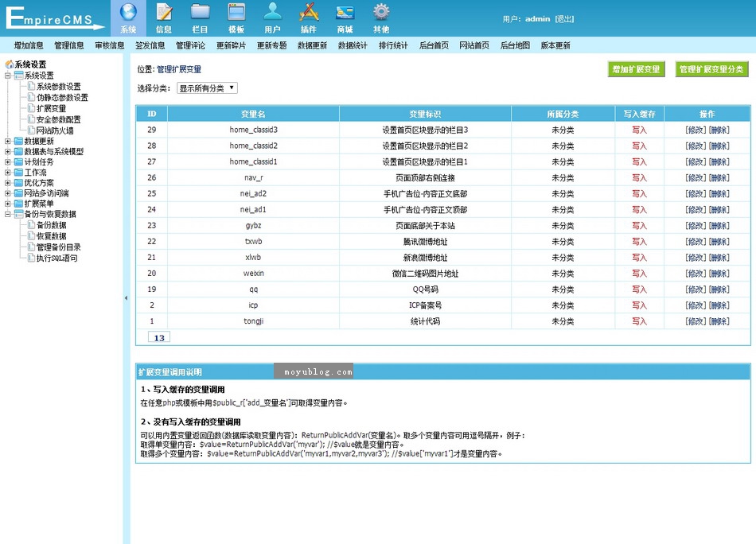Click 写入 for the home_classid3 row
This screenshot has height=544, width=756.
[639, 130]
